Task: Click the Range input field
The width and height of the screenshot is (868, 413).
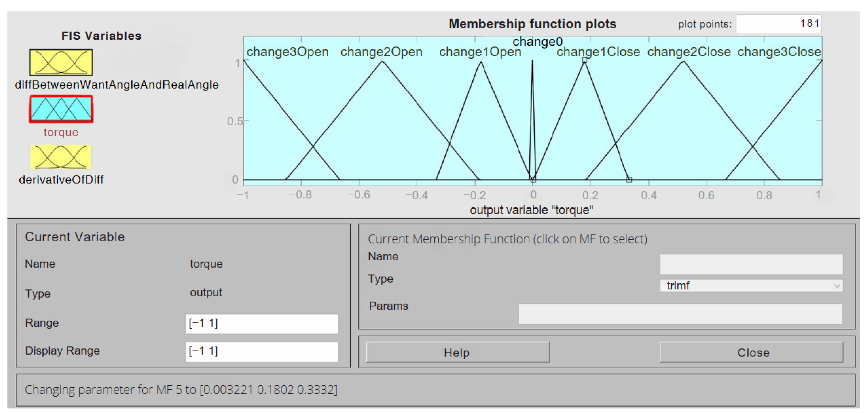Action: 261,324
